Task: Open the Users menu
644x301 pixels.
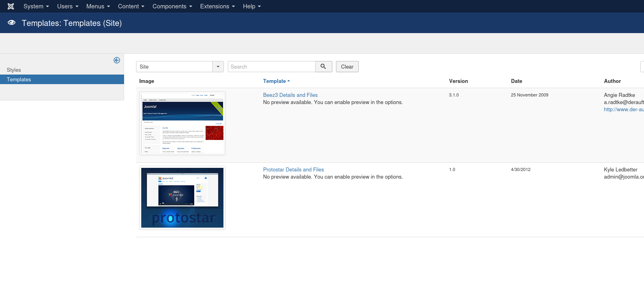Action: coord(67,6)
